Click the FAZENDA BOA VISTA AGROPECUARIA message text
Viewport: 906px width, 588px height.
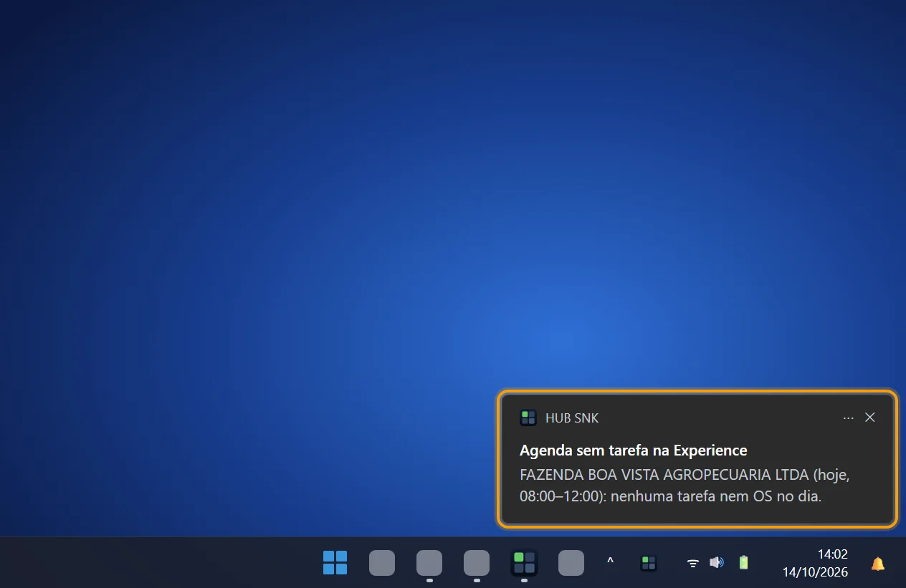coord(685,485)
